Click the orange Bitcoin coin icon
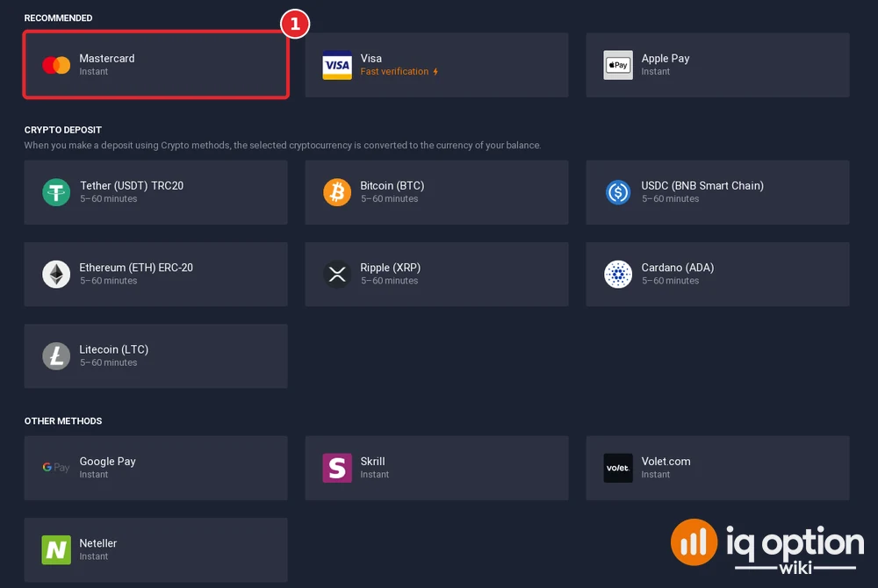This screenshot has height=588, width=878. (337, 192)
